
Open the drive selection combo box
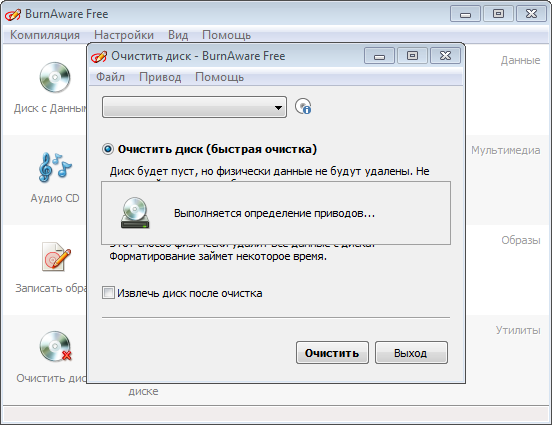pos(194,107)
